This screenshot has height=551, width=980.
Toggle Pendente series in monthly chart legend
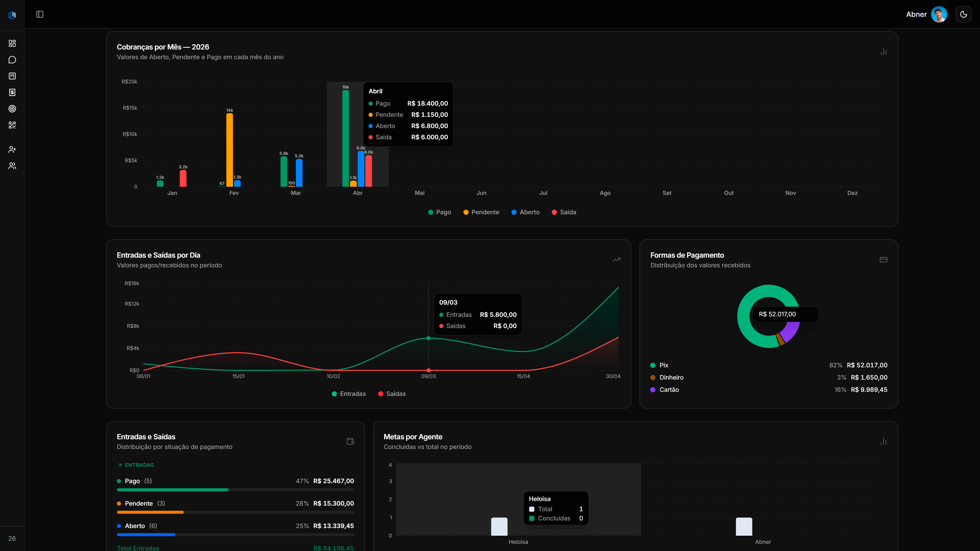(481, 212)
